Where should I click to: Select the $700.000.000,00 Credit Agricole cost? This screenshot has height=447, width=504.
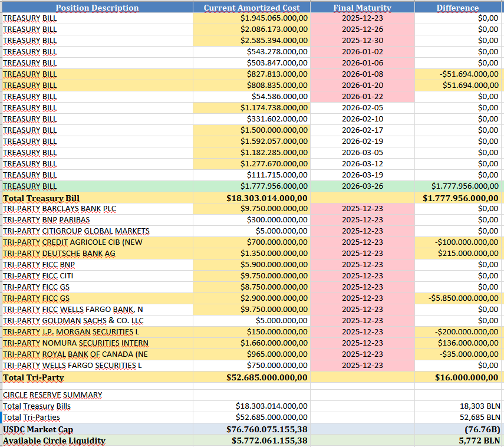pyautogui.click(x=251, y=242)
